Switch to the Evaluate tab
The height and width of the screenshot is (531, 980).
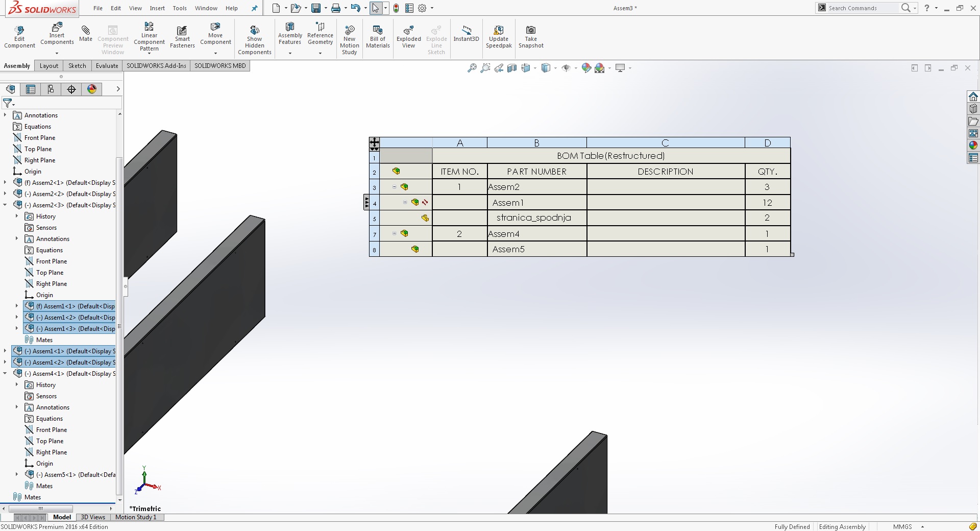[x=107, y=66]
